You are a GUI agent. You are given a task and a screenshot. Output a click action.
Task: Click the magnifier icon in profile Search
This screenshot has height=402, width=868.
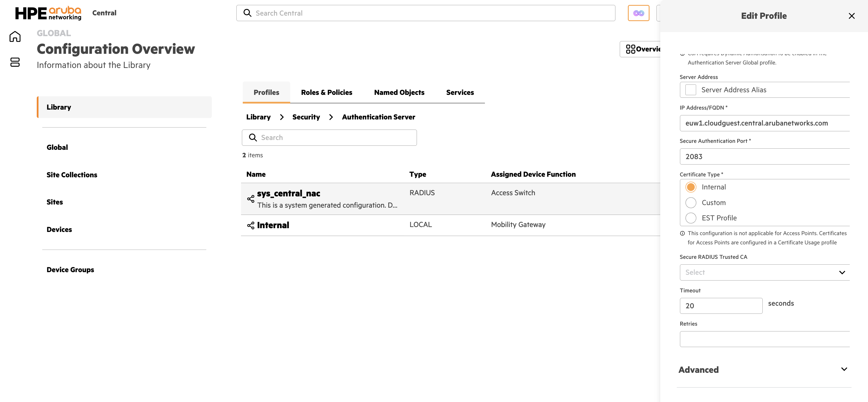pos(253,137)
